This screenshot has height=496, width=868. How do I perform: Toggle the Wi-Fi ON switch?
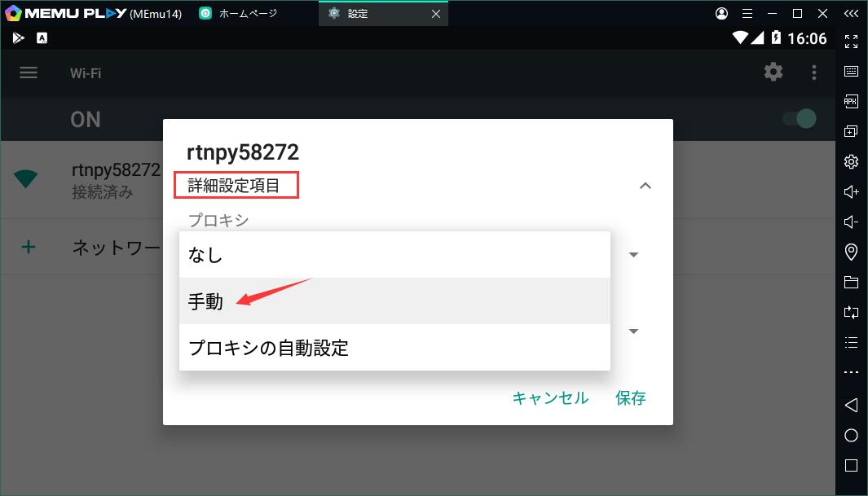click(x=799, y=119)
